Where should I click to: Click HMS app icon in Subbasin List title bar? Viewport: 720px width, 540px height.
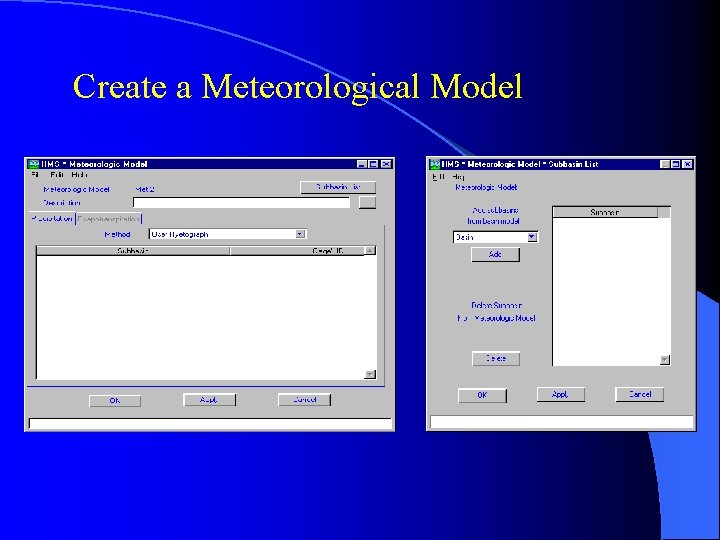tap(434, 164)
